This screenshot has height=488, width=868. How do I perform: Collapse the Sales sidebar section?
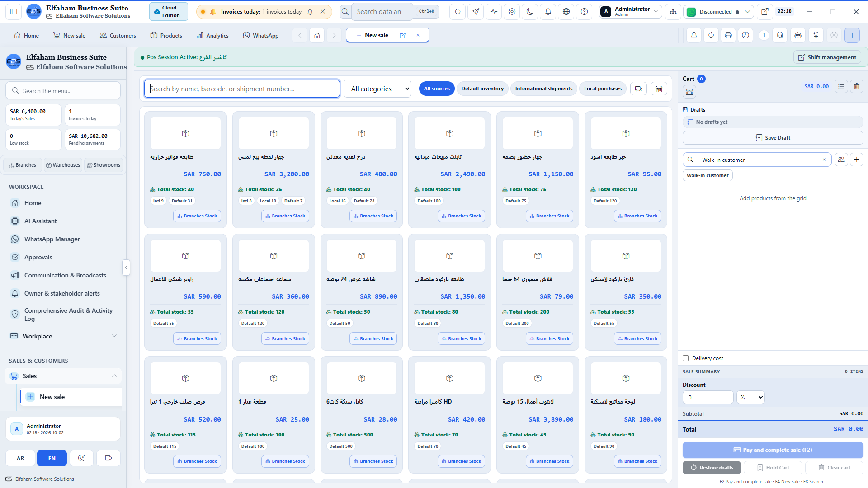click(x=63, y=376)
